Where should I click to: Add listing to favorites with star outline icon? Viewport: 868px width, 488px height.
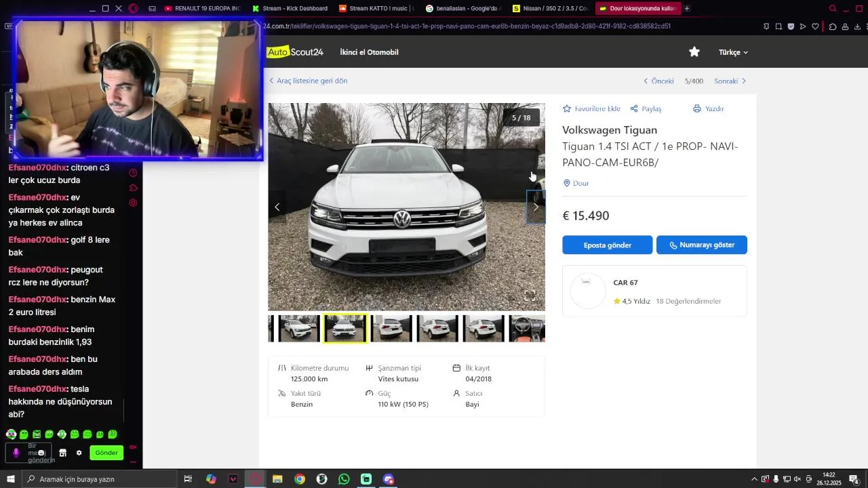[x=567, y=108]
